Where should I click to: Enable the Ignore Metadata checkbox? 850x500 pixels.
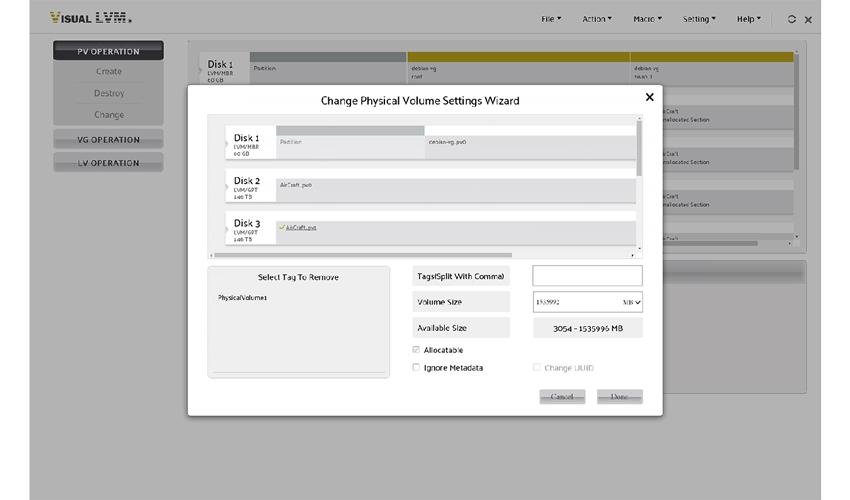(x=416, y=368)
